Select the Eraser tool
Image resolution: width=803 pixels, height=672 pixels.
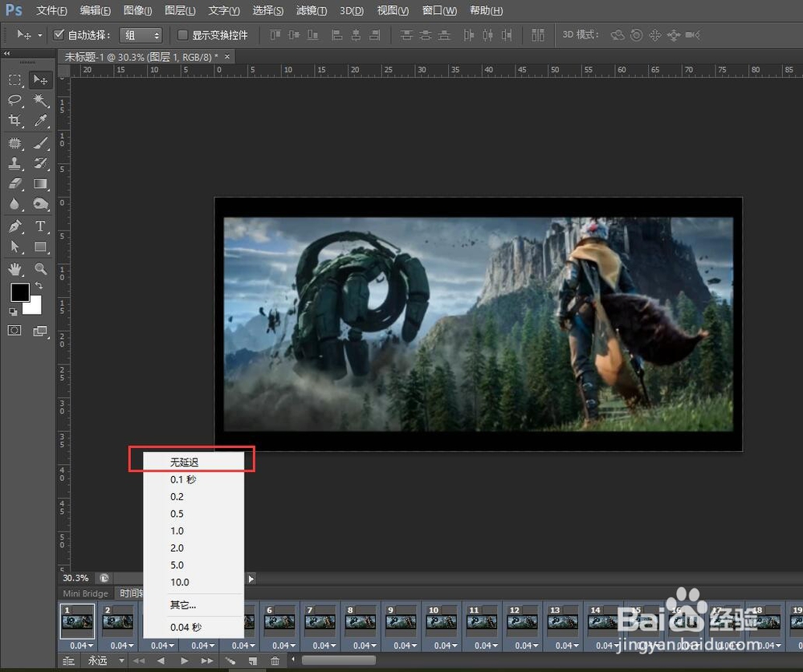point(14,183)
